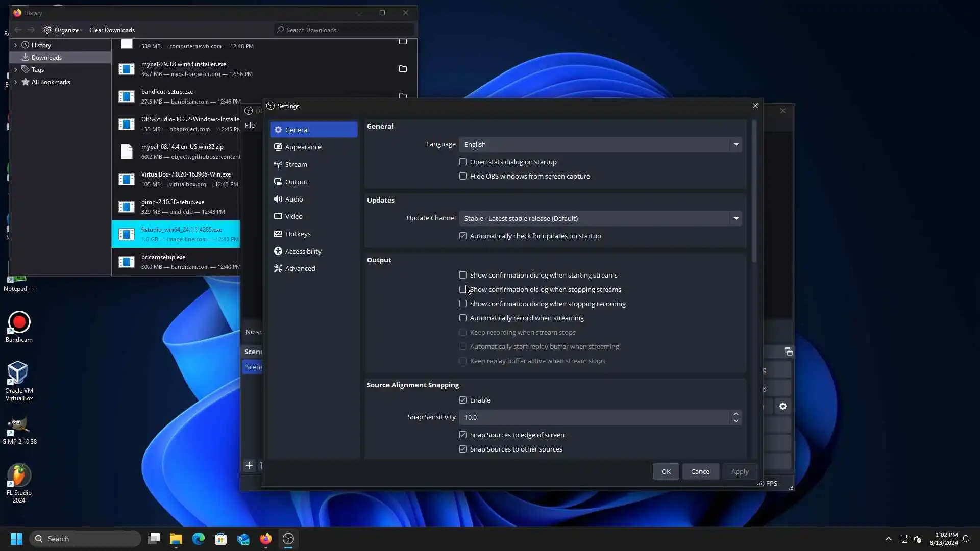Image resolution: width=980 pixels, height=551 pixels.
Task: Click the scene add plus icon
Action: pyautogui.click(x=249, y=465)
